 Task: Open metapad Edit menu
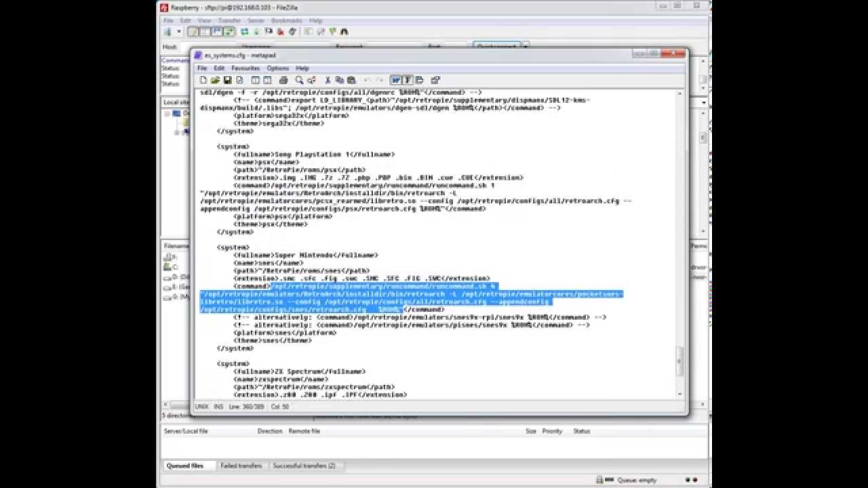(219, 68)
